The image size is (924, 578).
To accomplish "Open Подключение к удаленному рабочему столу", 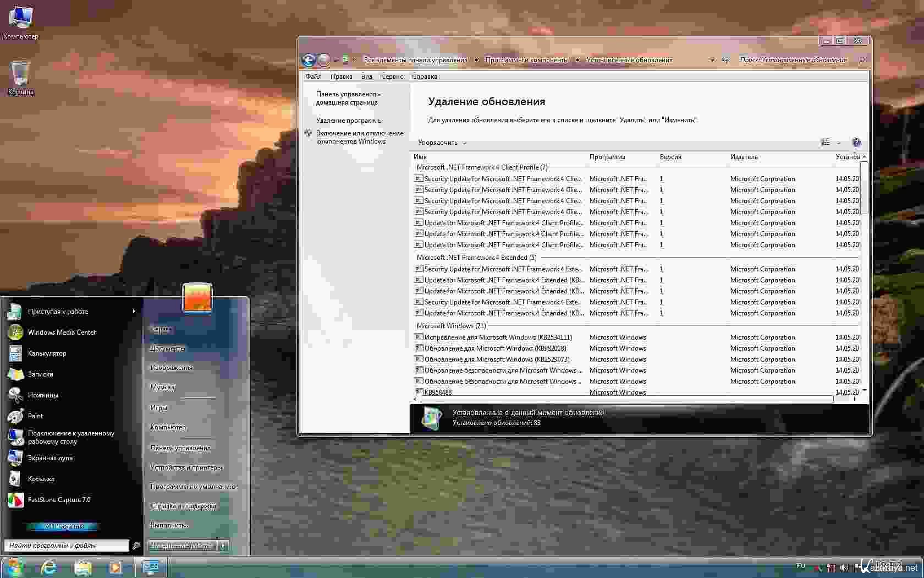I will (71, 437).
